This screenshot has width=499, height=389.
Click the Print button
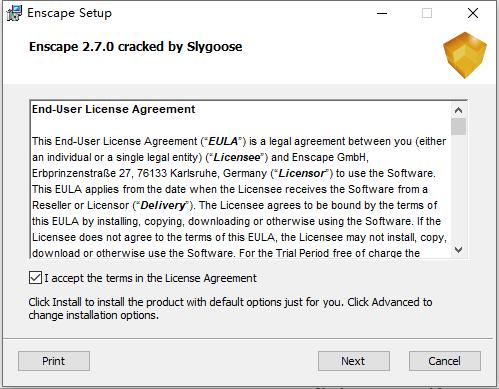click(x=54, y=361)
